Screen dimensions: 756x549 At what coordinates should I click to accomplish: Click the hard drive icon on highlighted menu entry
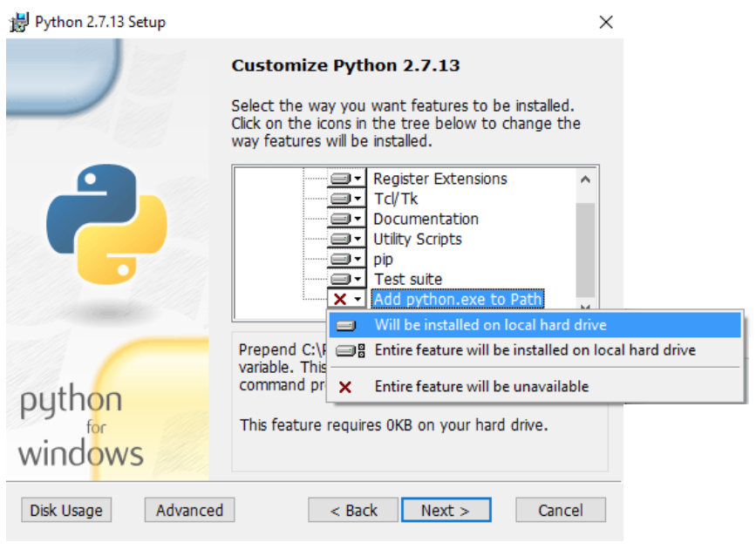(x=346, y=325)
